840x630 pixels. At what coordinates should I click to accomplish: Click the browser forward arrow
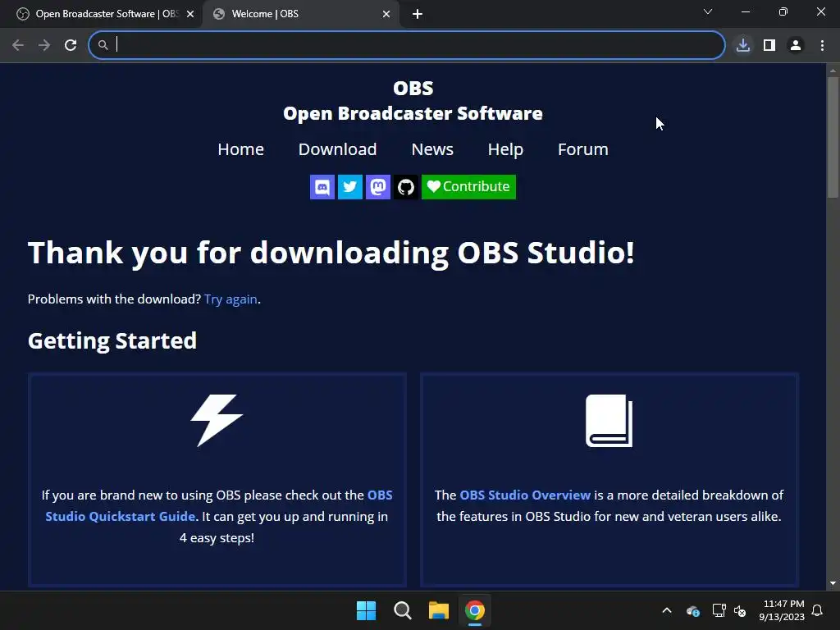click(x=44, y=45)
